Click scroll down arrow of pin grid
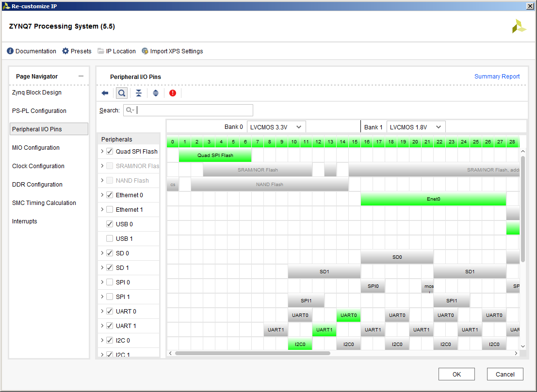537x392 pixels. 522,346
